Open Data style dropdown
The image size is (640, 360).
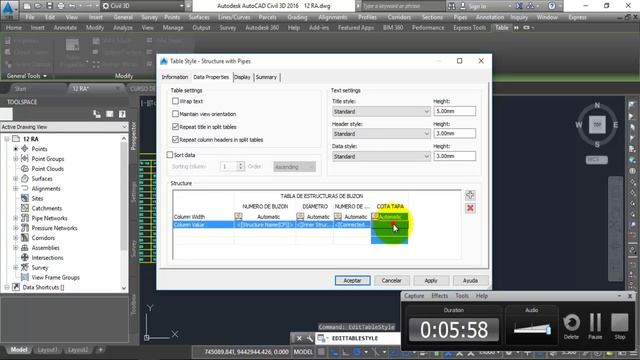381,156
